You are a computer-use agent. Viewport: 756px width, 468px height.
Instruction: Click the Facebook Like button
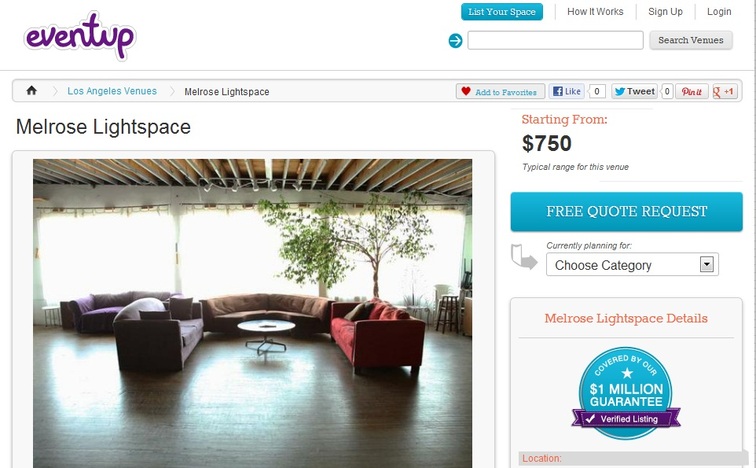[x=567, y=91]
